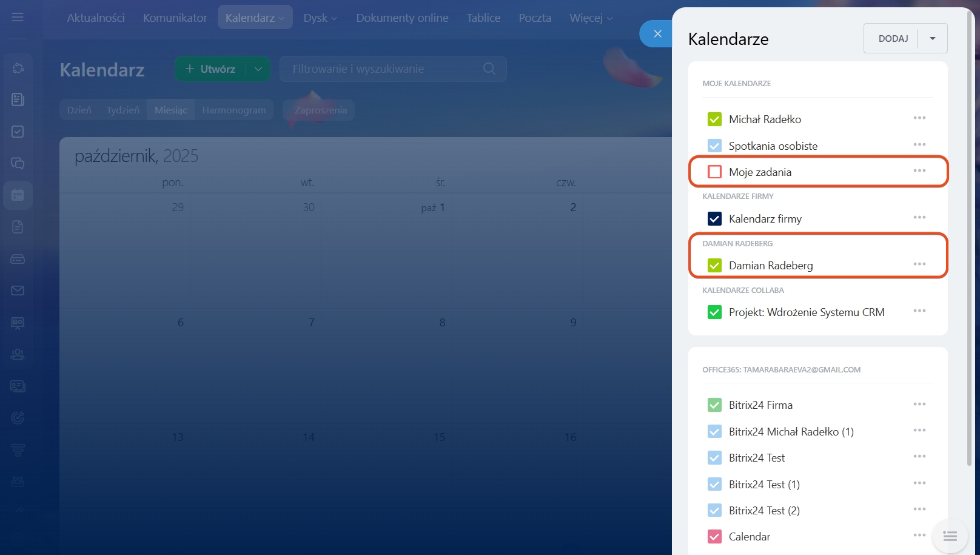This screenshot has width=980, height=555.
Task: Hide the Bitrix24 Firma calendar checkbox
Action: (x=714, y=405)
